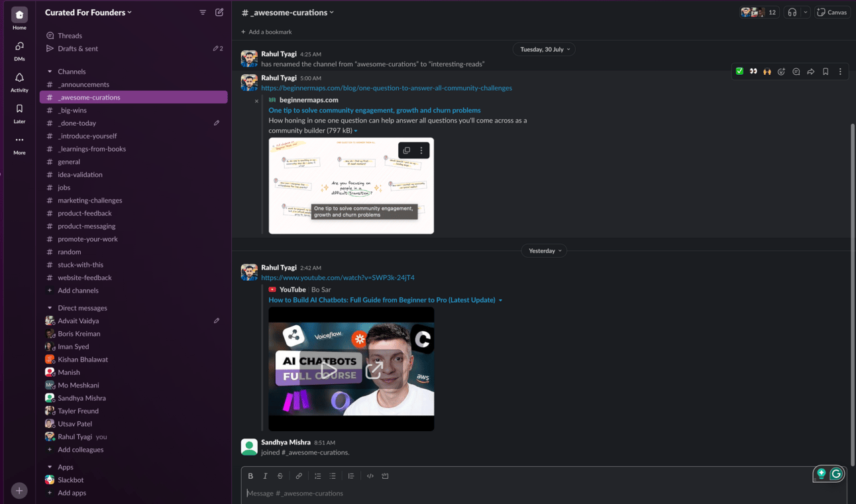This screenshot has height=504, width=856.
Task: Click the round plus button at sidebar bottom
Action: [x=19, y=491]
